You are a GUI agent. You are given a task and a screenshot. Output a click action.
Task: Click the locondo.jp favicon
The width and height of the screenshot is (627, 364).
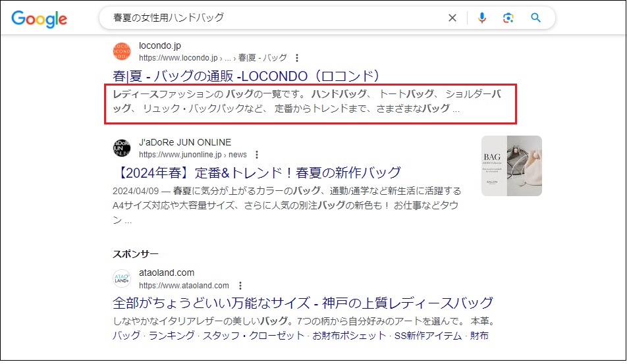(x=122, y=51)
